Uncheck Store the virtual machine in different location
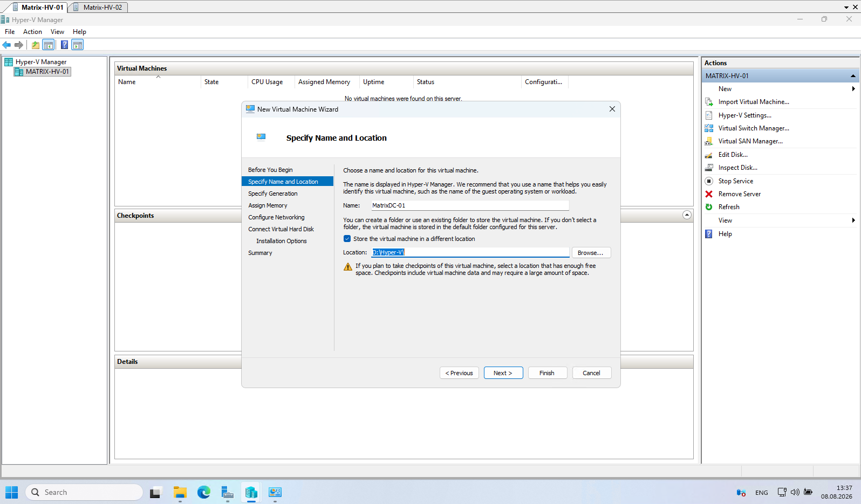This screenshot has height=504, width=861. 347,239
